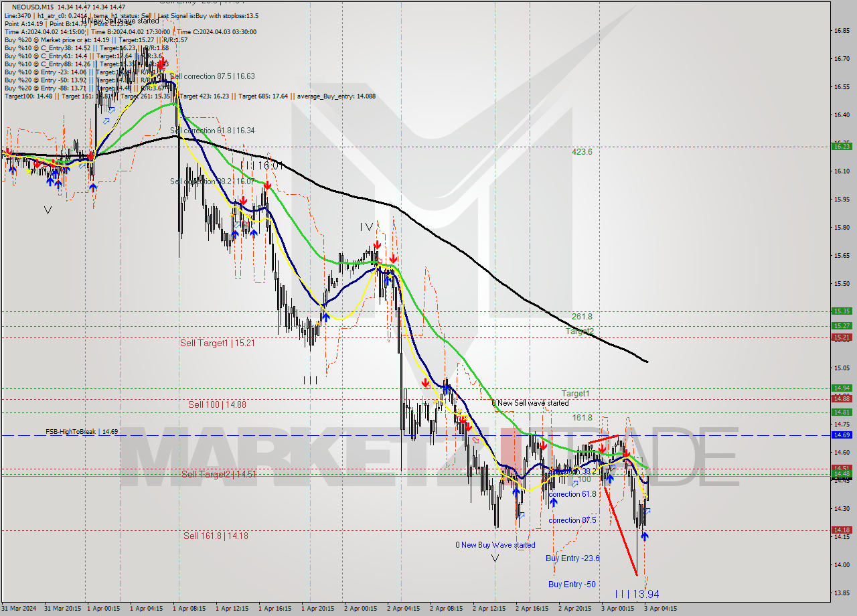Click the green 15.35 price tag on axis
Image resolution: width=857 pixels, height=616 pixels.
[841, 311]
